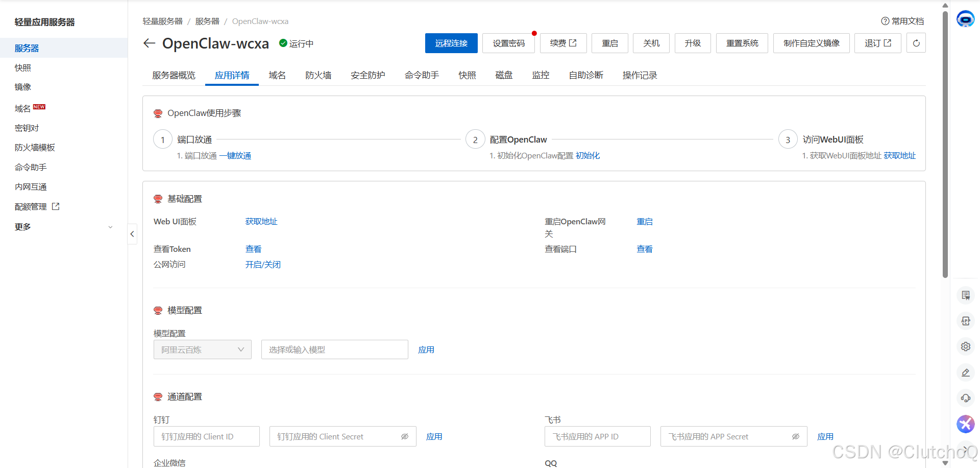Click the colorful X floating icon
Screen dimensions: 980x468
[x=965, y=424]
